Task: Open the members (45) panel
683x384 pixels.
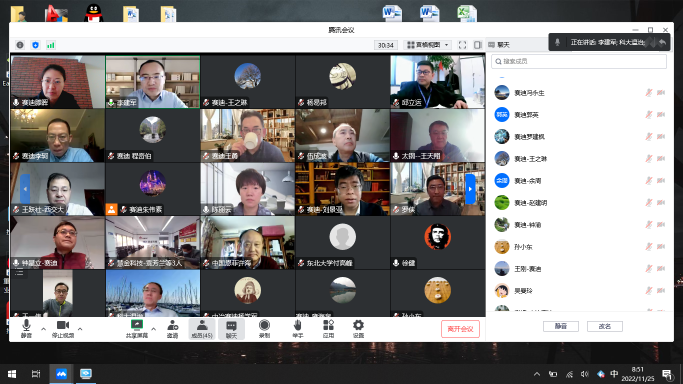Action: (x=202, y=329)
